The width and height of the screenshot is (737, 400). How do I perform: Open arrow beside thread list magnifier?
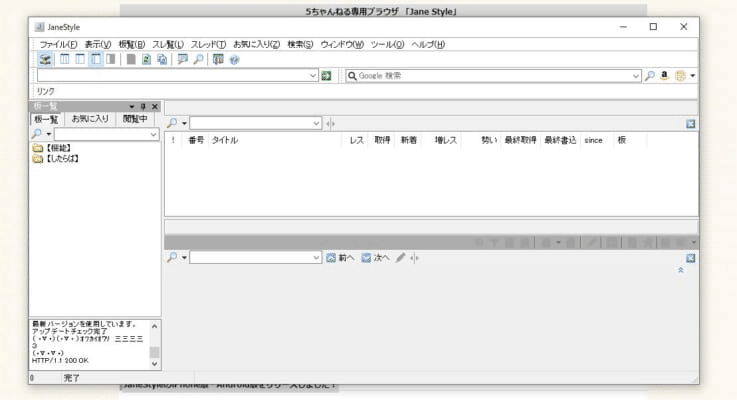tap(184, 124)
